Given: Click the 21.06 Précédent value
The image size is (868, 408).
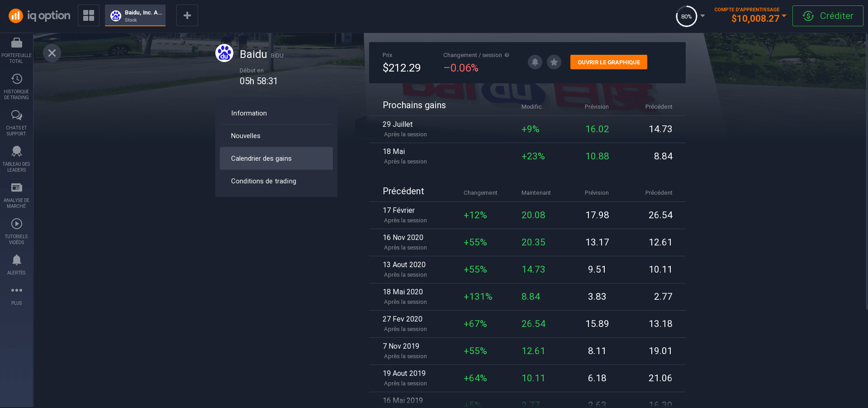Looking at the screenshot, I should coord(660,378).
